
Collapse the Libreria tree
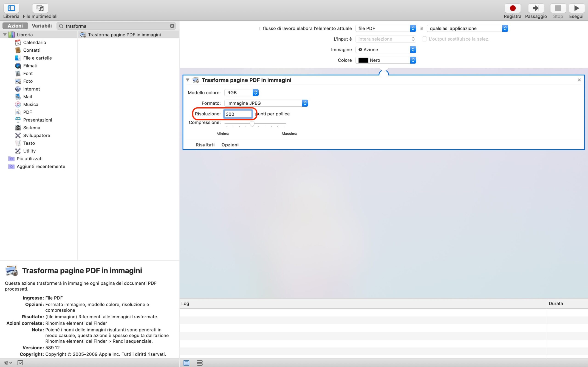tap(5, 35)
